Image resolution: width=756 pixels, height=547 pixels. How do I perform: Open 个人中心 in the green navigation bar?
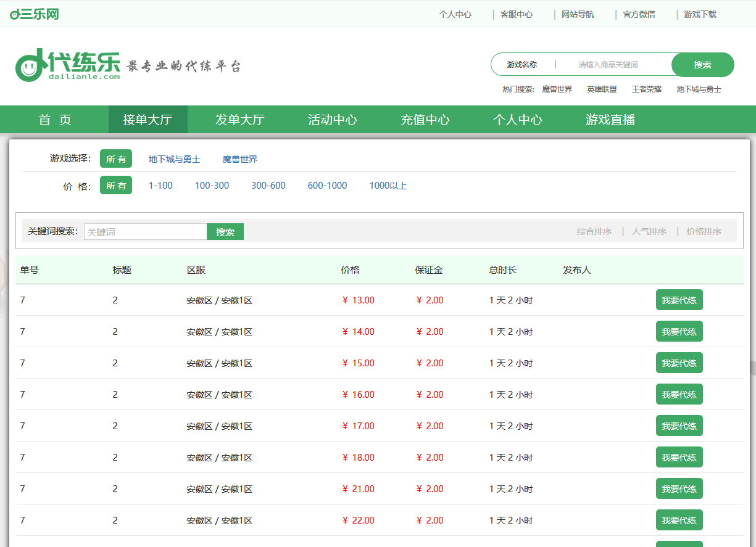[x=518, y=120]
